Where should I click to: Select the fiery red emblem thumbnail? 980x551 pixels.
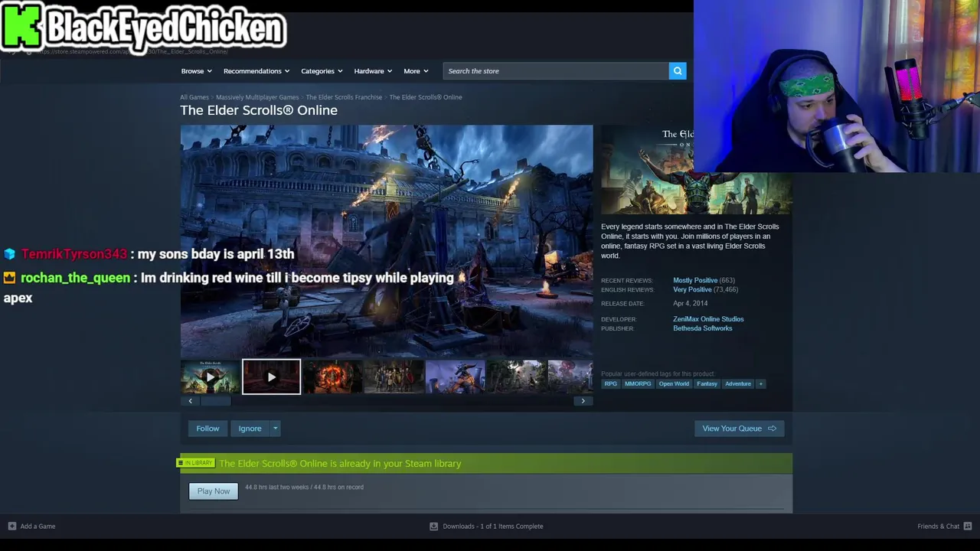[332, 377]
